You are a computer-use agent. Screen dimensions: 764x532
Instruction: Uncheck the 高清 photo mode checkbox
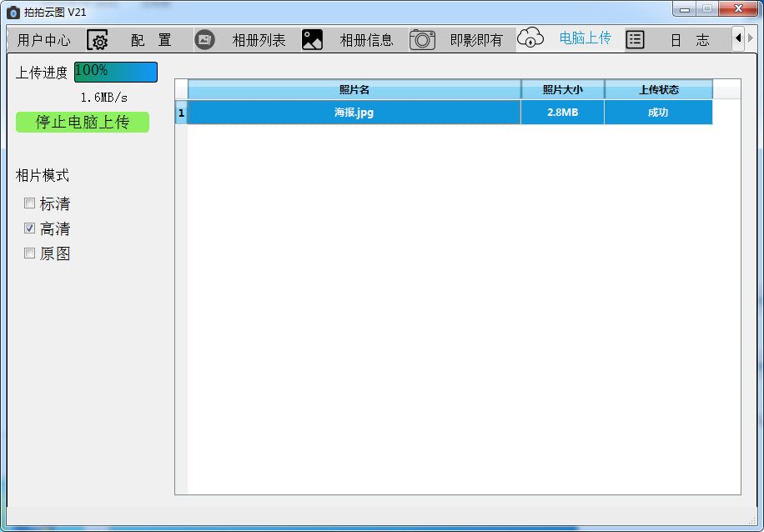[x=30, y=228]
